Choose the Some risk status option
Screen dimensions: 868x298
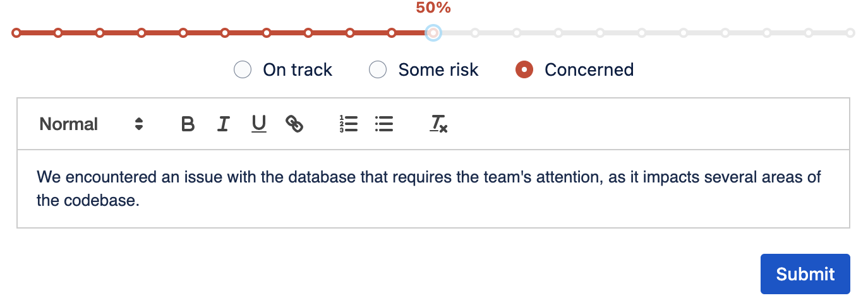pos(378,69)
